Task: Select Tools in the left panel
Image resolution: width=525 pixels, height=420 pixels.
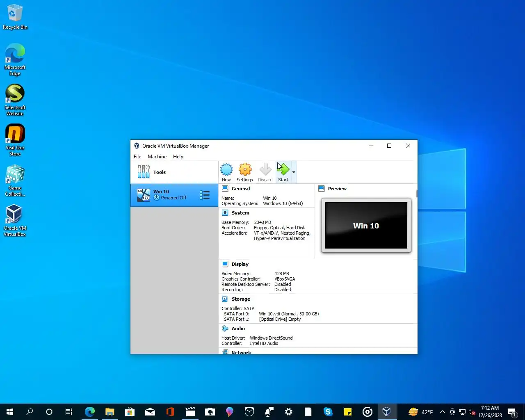Action: point(174,172)
